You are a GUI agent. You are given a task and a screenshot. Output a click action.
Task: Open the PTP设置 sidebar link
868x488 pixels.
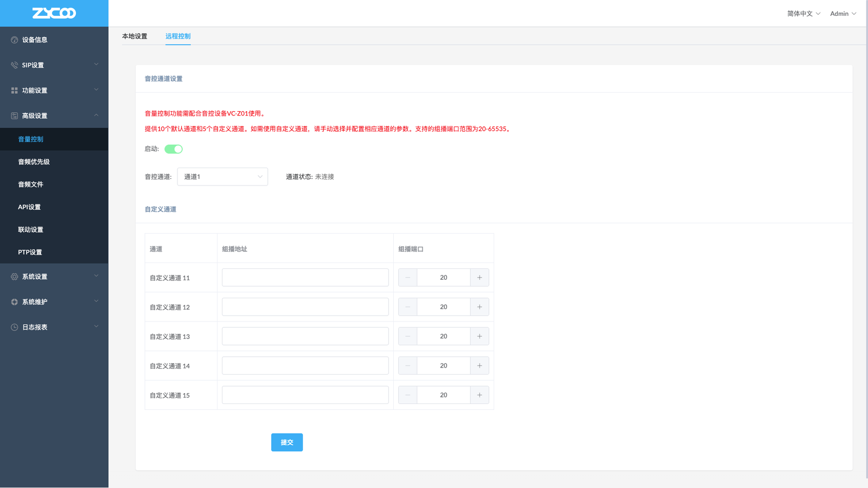tap(30, 252)
